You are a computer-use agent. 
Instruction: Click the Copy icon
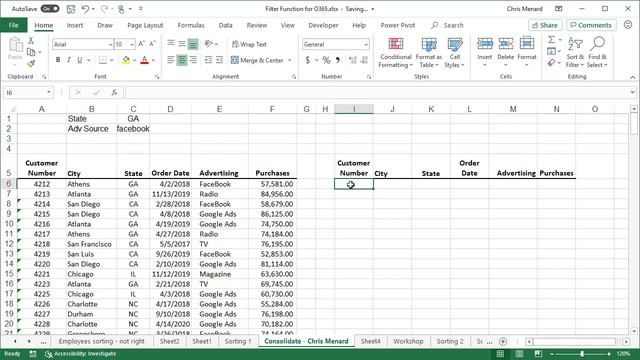[31, 52]
